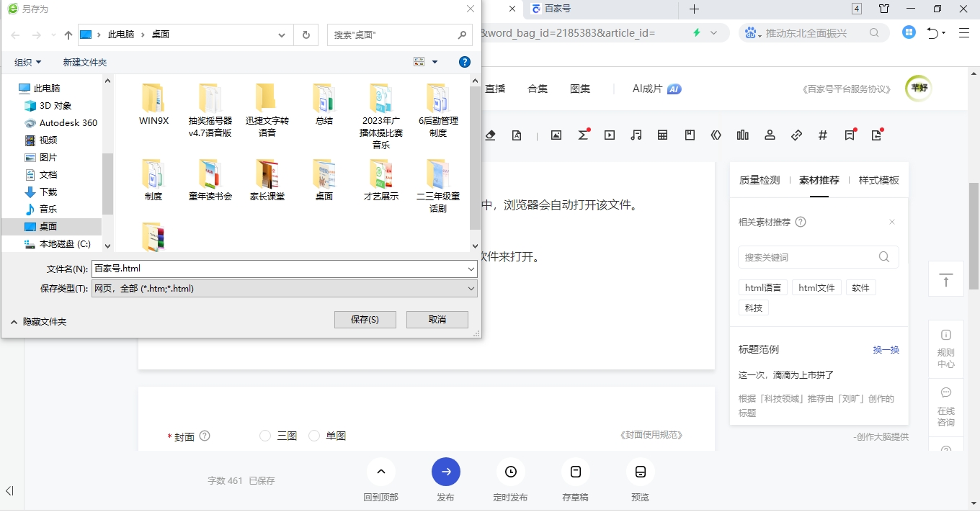The height and width of the screenshot is (512, 980).
Task: Expand the 文件名 filename history dropdown
Action: 471,269
